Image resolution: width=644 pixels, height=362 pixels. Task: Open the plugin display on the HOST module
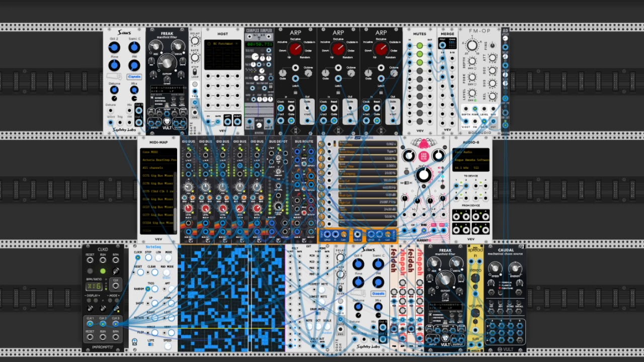(223, 54)
